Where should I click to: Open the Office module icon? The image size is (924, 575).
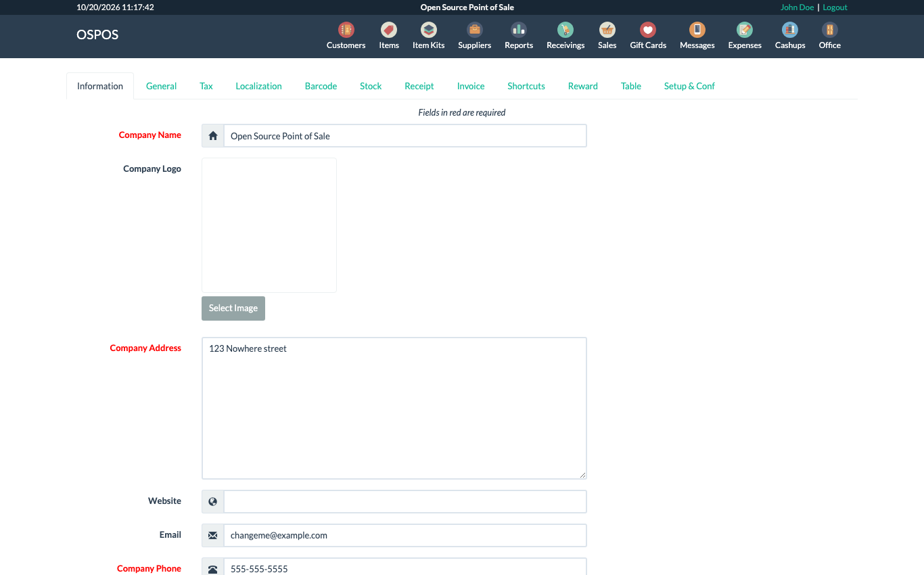point(829,30)
